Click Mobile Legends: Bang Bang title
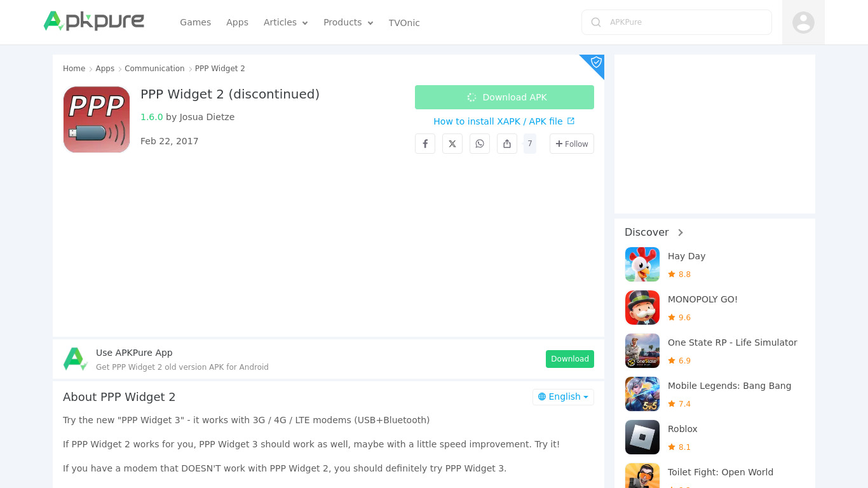 (x=729, y=386)
